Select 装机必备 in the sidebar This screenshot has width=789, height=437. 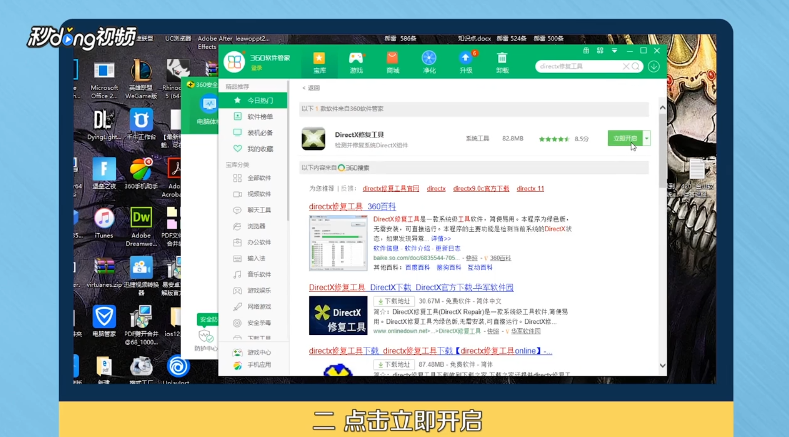[x=254, y=132]
